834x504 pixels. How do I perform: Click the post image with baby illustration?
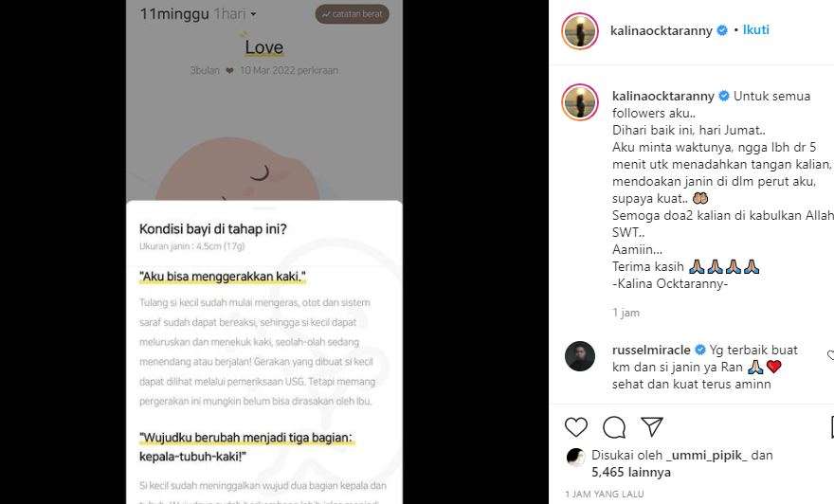[263, 252]
